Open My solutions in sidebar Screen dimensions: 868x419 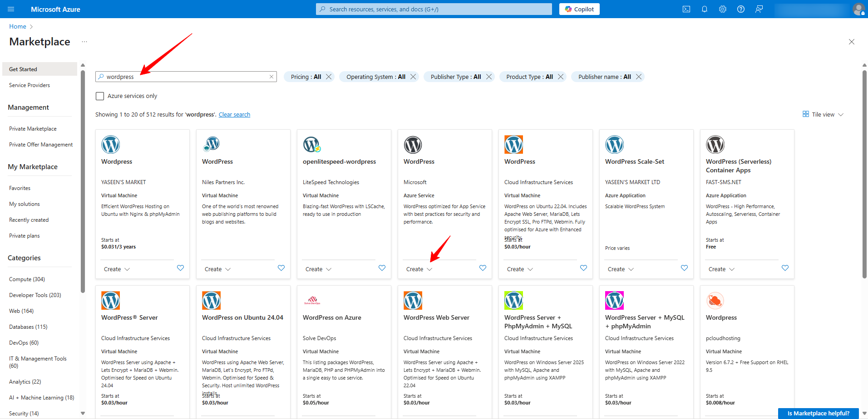tap(25, 204)
